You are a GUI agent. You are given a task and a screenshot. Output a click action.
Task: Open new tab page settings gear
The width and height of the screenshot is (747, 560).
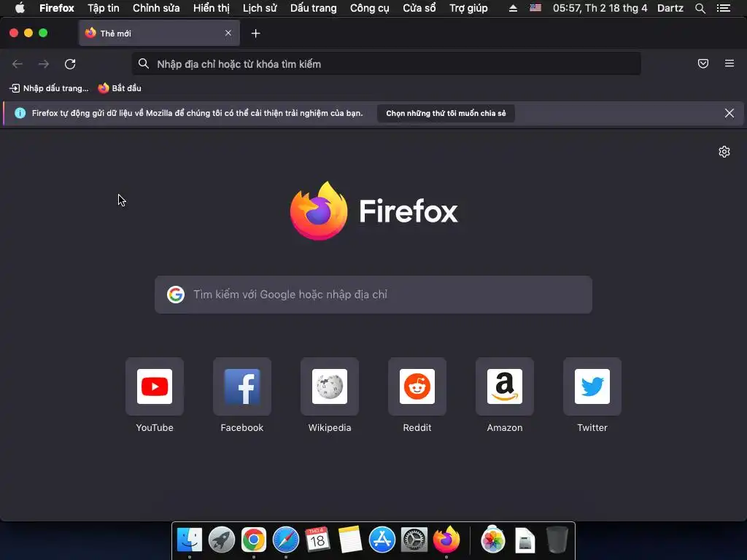[724, 152]
